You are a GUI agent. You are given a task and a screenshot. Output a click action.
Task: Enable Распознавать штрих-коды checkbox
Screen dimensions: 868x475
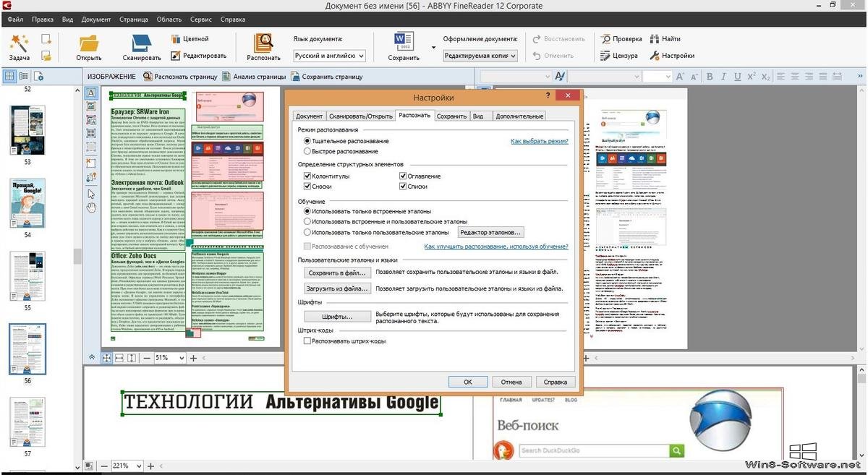pyautogui.click(x=307, y=341)
